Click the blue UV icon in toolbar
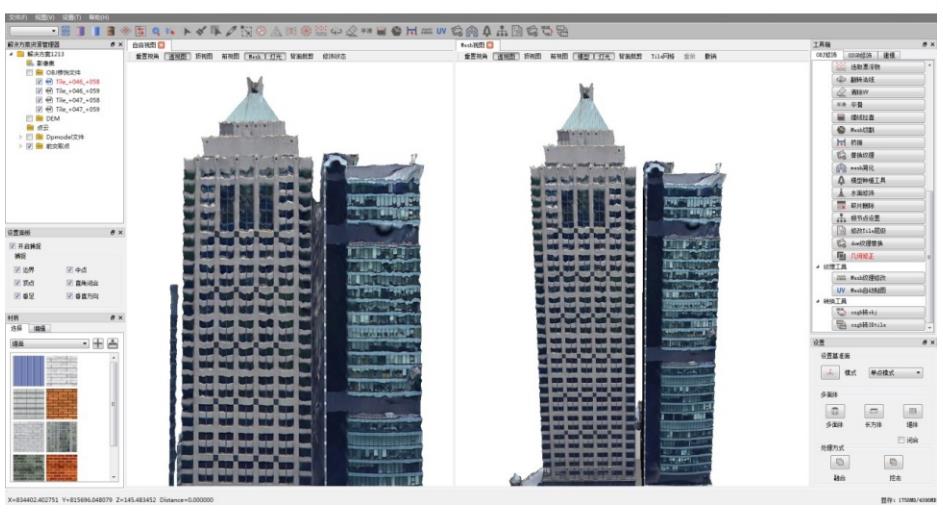 point(441,31)
